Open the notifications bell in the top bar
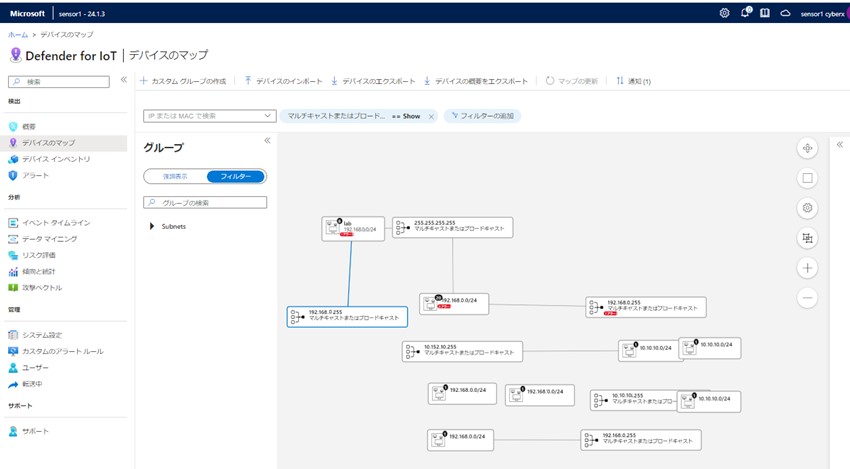The image size is (850, 469). click(x=745, y=12)
